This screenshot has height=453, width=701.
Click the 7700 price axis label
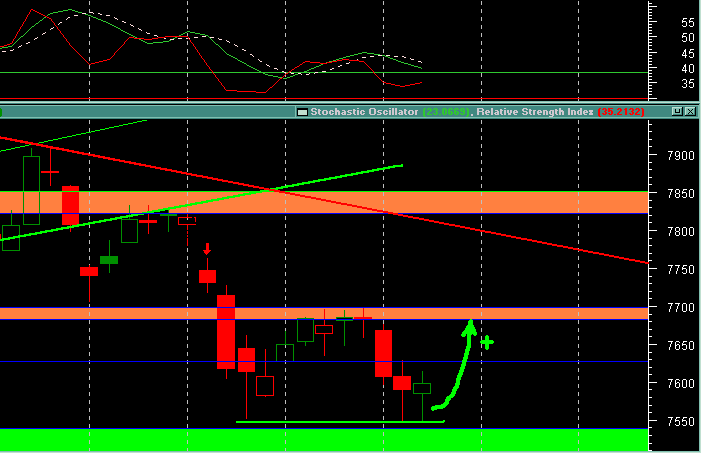click(x=680, y=308)
